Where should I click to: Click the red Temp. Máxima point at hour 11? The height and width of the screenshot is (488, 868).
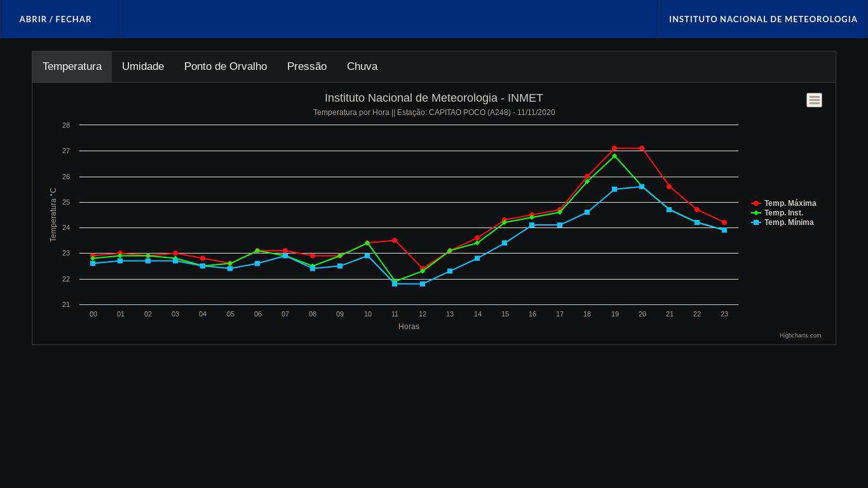tap(395, 241)
